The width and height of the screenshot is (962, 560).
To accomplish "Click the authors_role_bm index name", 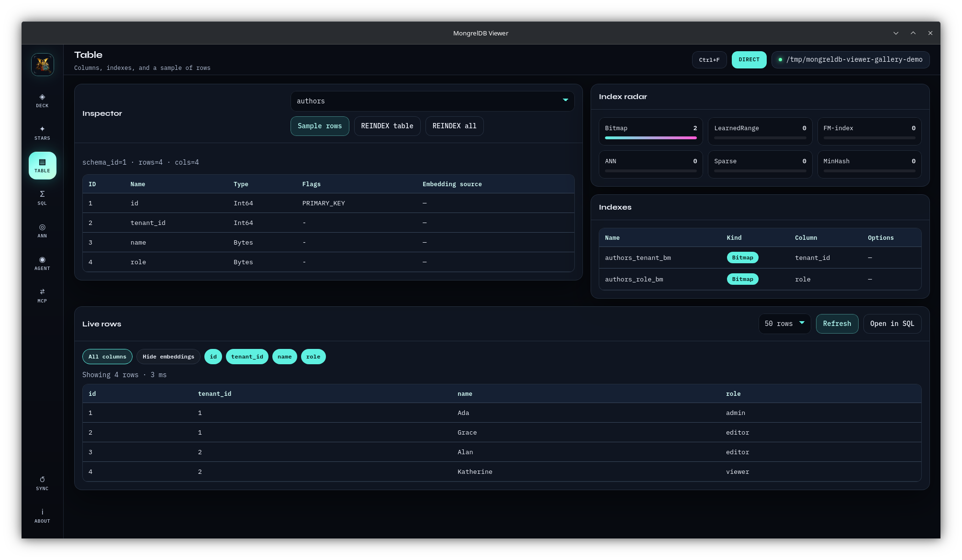I will pos(634,280).
